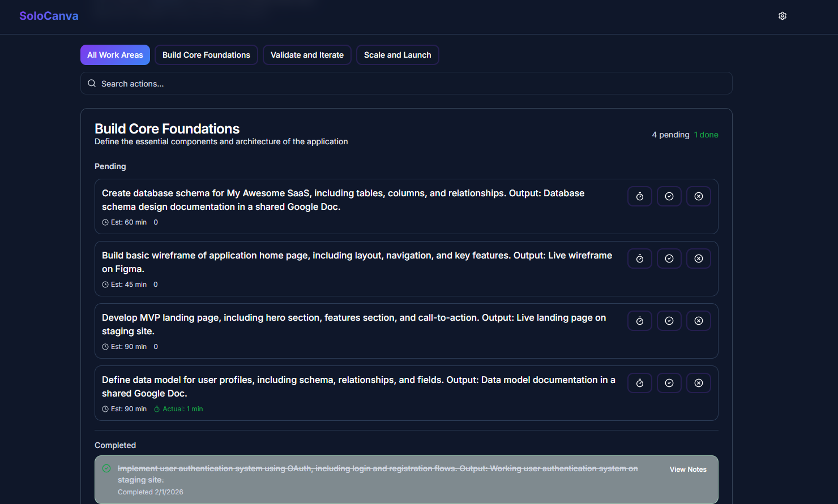Dismiss the MVP landing page task

(698, 321)
